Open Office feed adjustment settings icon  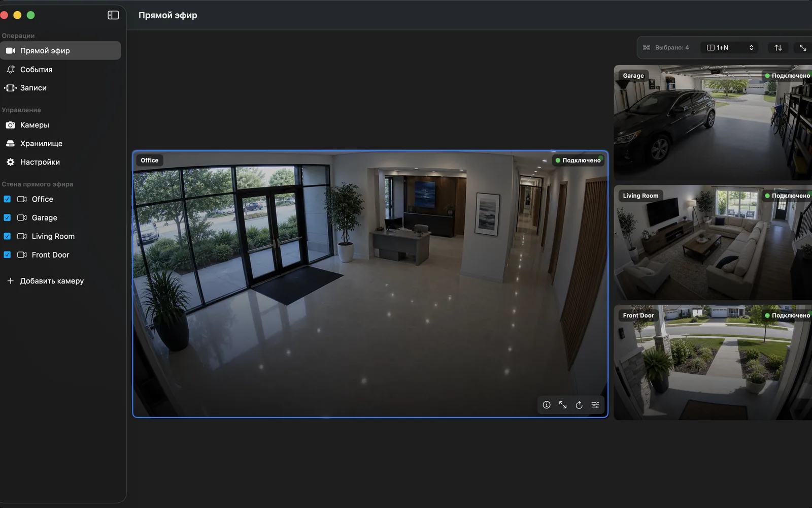[x=595, y=405]
